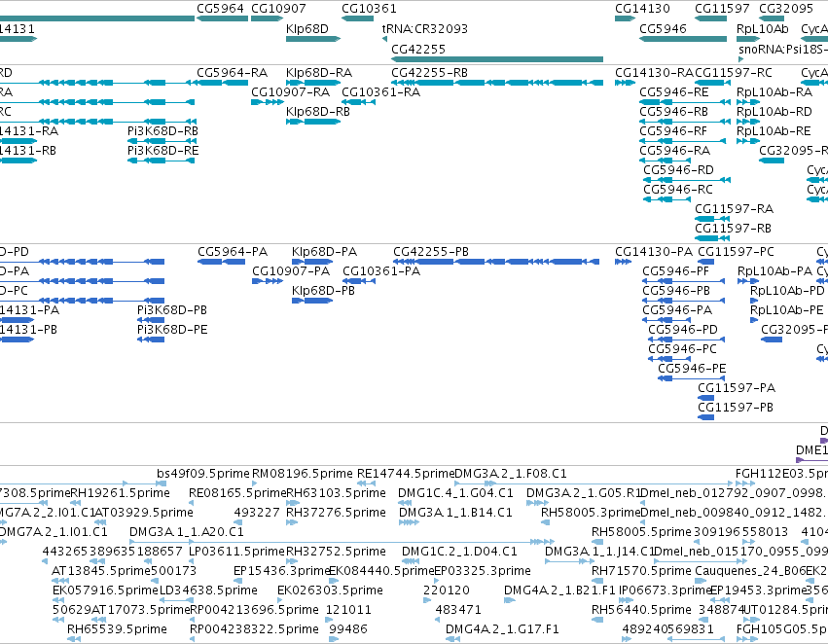The height and width of the screenshot is (644, 828).
Task: Select the CG11597-PC protein feature
Action: (706, 262)
